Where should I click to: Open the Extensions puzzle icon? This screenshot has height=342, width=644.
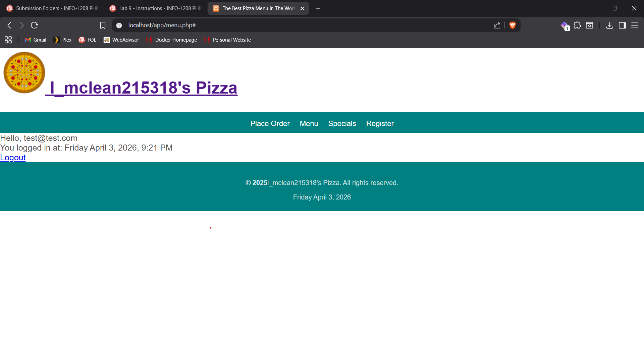point(577,25)
